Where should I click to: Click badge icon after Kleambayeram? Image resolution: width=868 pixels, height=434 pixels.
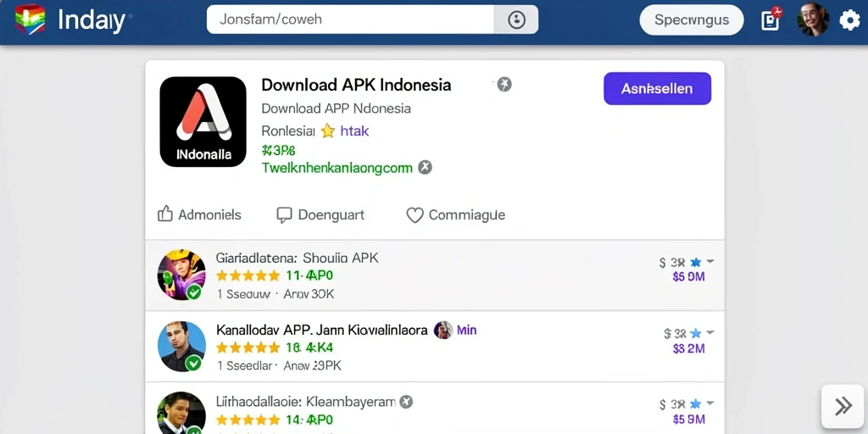click(406, 402)
